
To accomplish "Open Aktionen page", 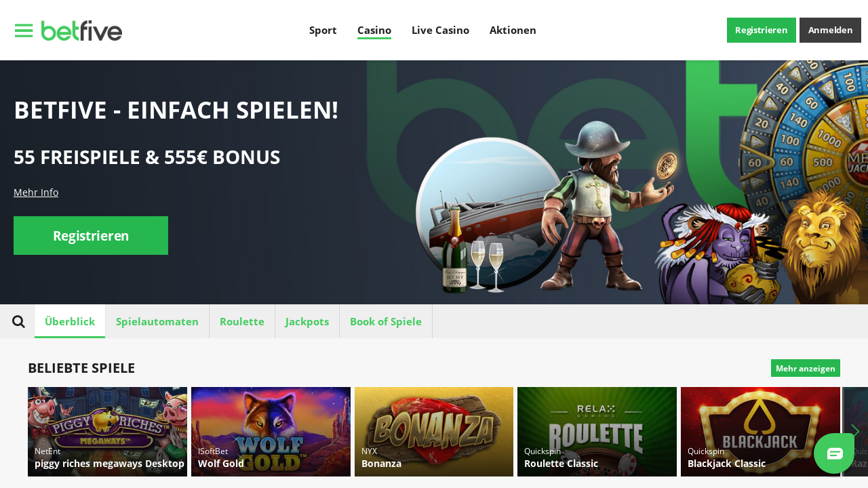I will 513,30.
